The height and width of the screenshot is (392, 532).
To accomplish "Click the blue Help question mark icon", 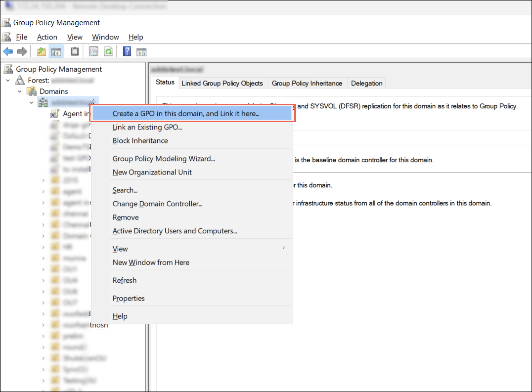I will click(x=127, y=52).
